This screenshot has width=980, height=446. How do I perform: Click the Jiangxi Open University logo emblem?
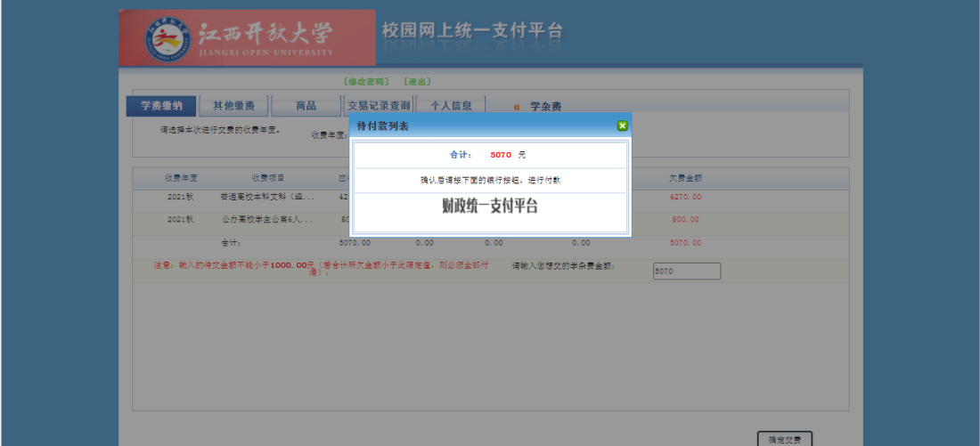[x=167, y=38]
